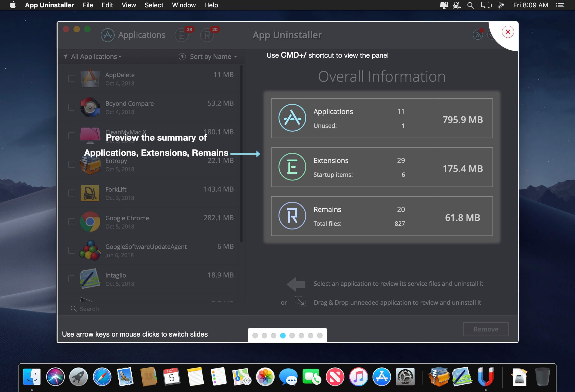Toggle checkbox next to Google Chrome
Viewport: 575px width, 392px height.
coord(72,221)
